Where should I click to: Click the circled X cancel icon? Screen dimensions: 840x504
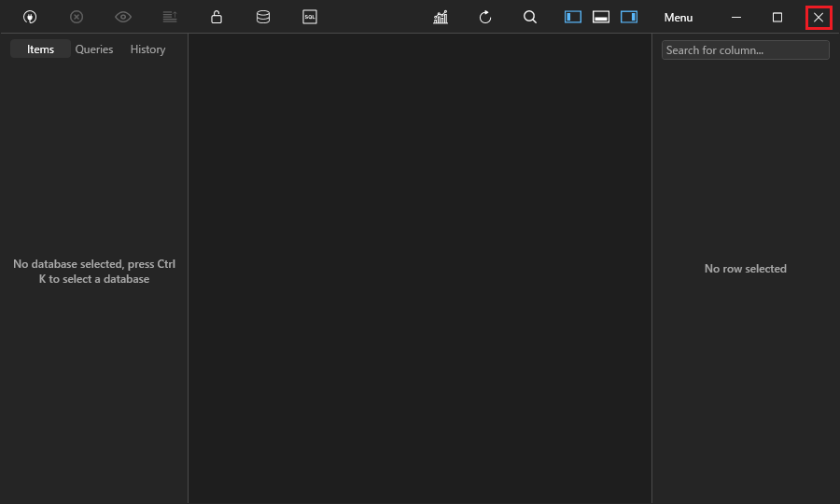77,17
